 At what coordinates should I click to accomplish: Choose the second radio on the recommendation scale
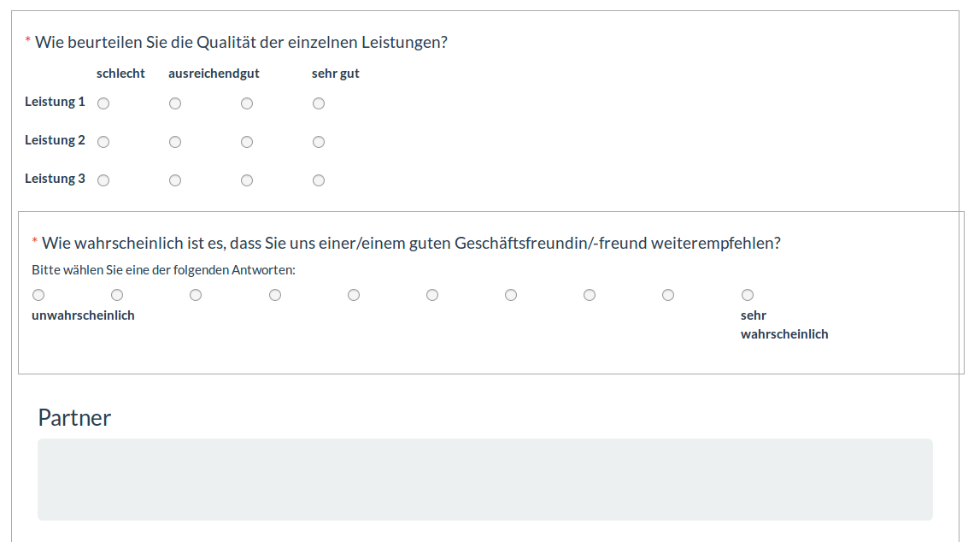pyautogui.click(x=117, y=295)
